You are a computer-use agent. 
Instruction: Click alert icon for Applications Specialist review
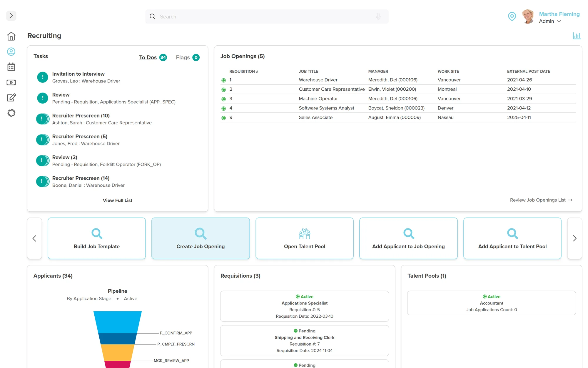point(43,98)
